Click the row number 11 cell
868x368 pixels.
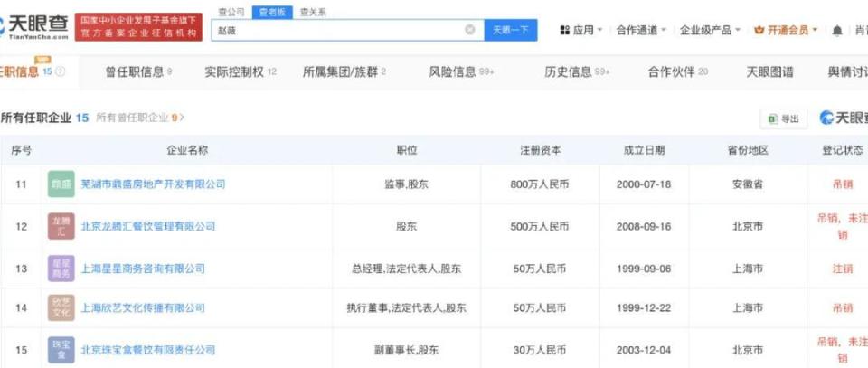[x=21, y=184]
